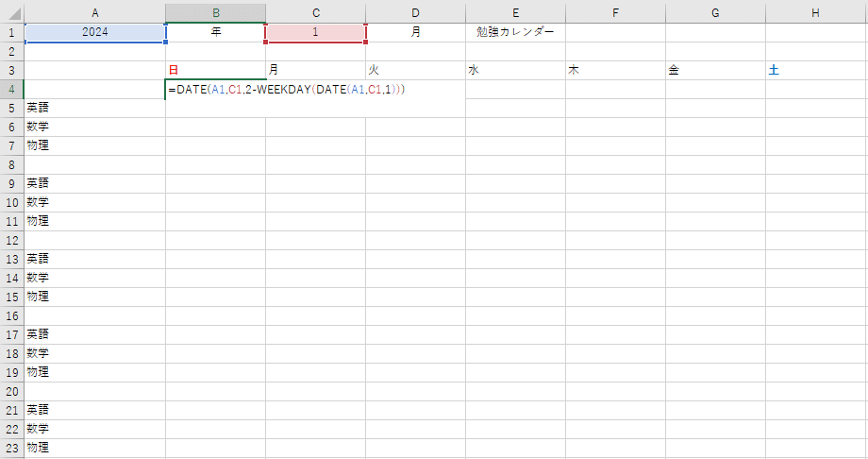Click 物理 in row 11
The width and height of the screenshot is (868, 459).
click(94, 221)
